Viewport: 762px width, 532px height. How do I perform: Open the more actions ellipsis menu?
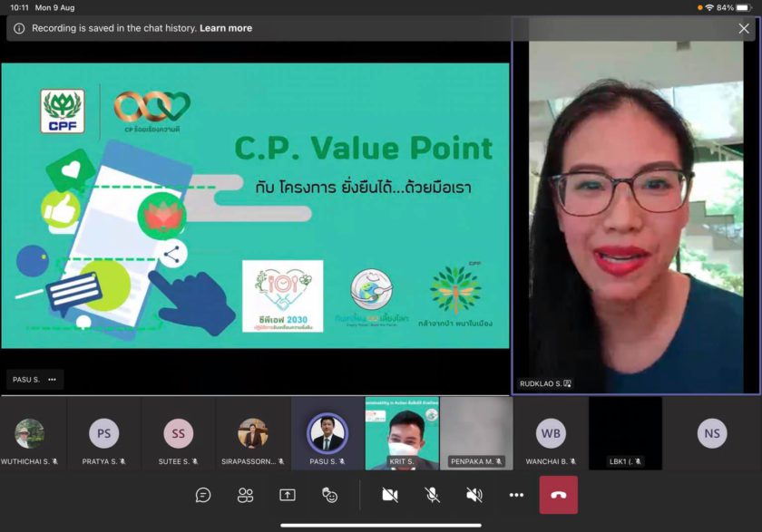tap(516, 495)
